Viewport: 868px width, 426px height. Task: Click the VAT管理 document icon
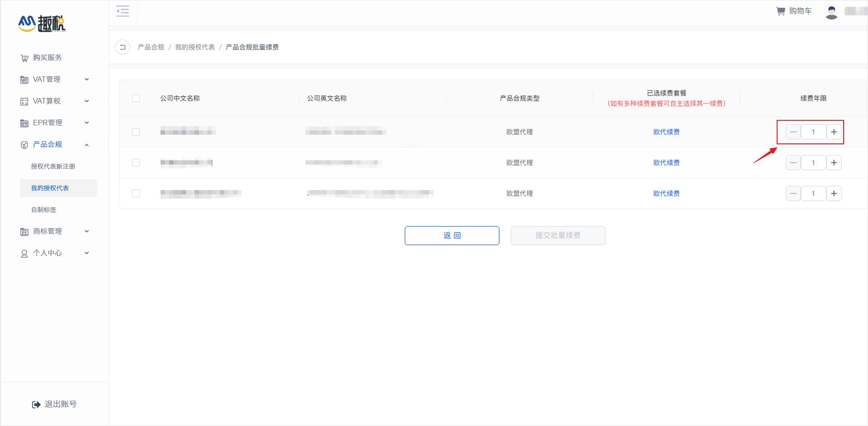coord(24,79)
